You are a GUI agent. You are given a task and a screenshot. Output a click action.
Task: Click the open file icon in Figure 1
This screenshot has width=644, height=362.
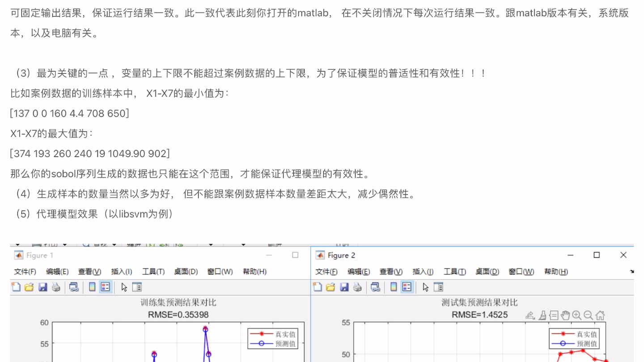coord(29,287)
